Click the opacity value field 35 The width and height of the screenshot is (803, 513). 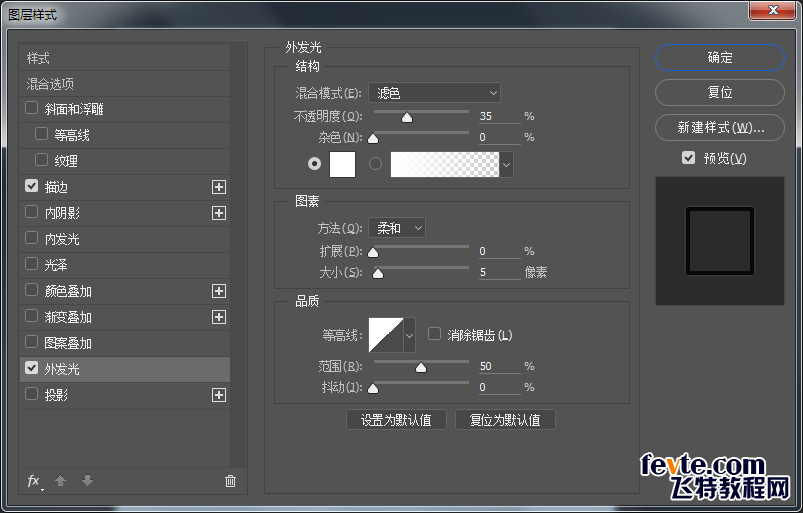(x=499, y=116)
